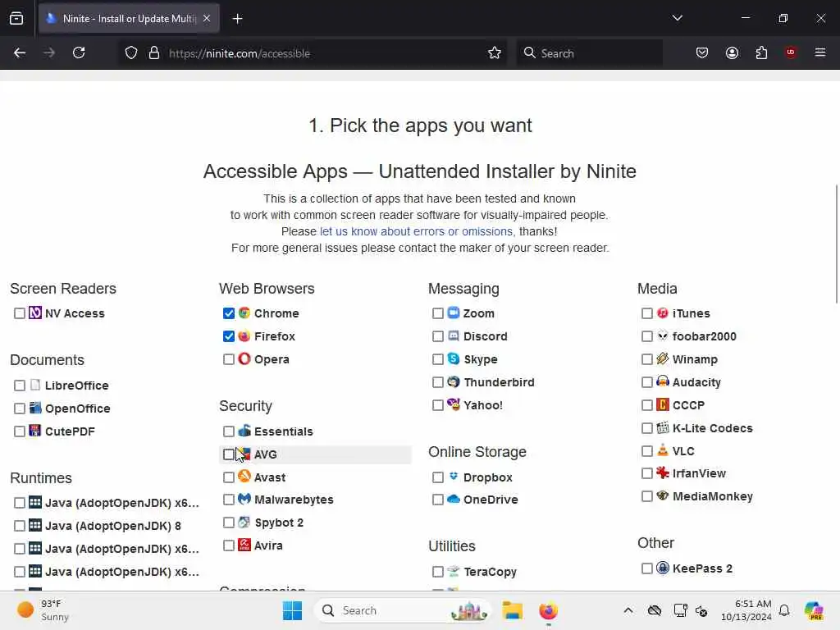The width and height of the screenshot is (840, 630).
Task: Open the weather widget
Action: [x=43, y=610]
